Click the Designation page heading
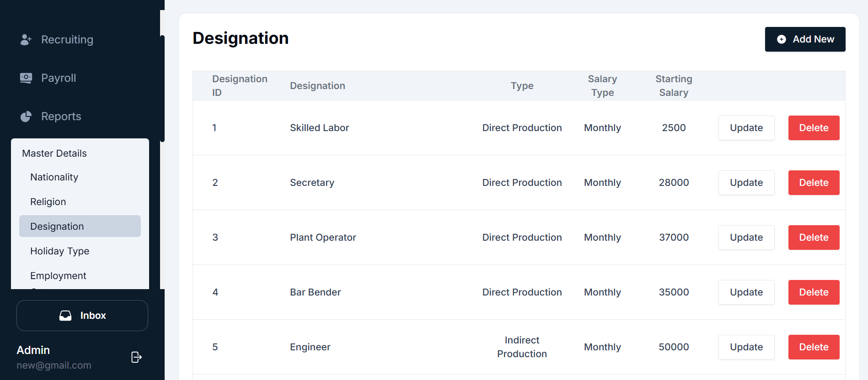This screenshot has height=380, width=868. tap(241, 38)
